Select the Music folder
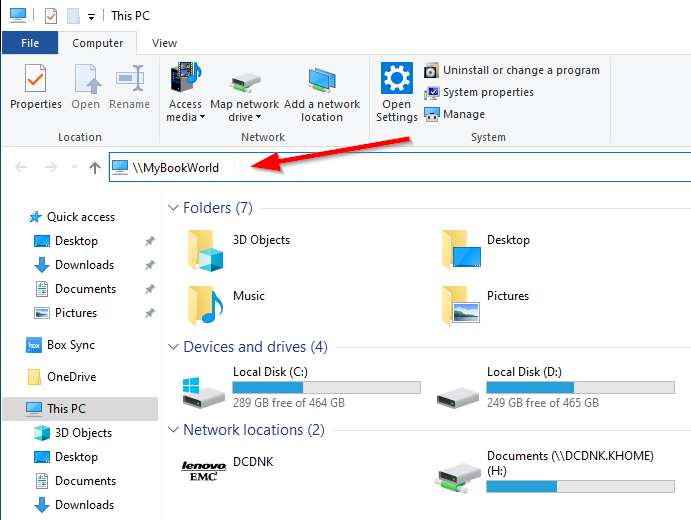691x520 pixels. pyautogui.click(x=226, y=305)
